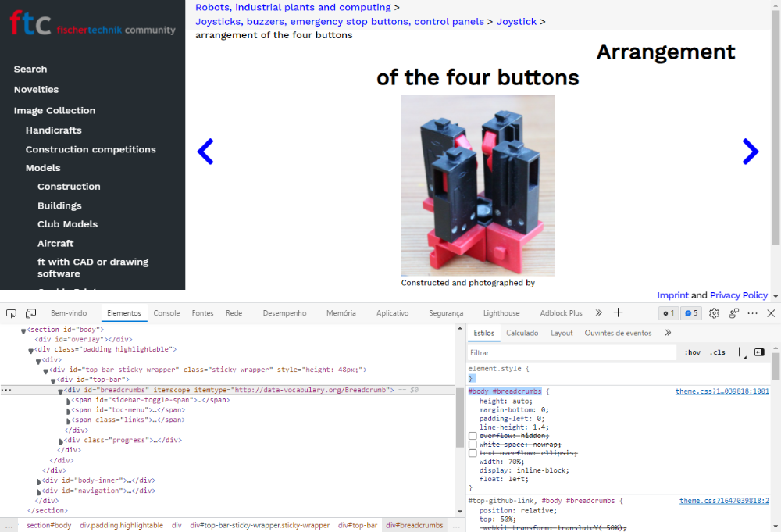Focus the Filtrar styles filter field
Image resolution: width=781 pixels, height=532 pixels.
[x=572, y=352]
